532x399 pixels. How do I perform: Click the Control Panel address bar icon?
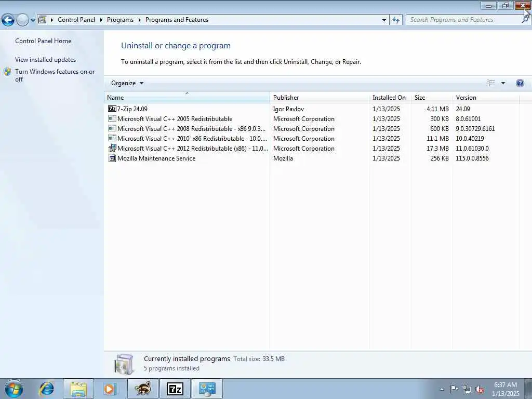tap(43, 20)
